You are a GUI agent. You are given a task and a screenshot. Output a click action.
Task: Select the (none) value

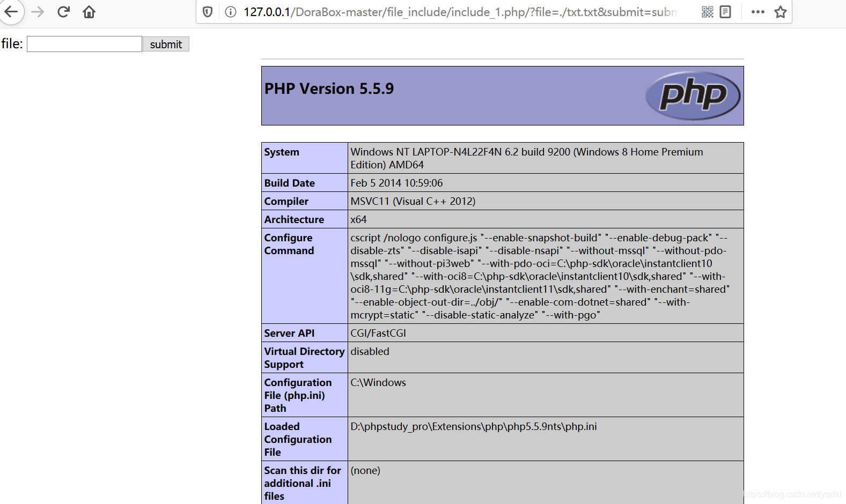pyautogui.click(x=365, y=470)
